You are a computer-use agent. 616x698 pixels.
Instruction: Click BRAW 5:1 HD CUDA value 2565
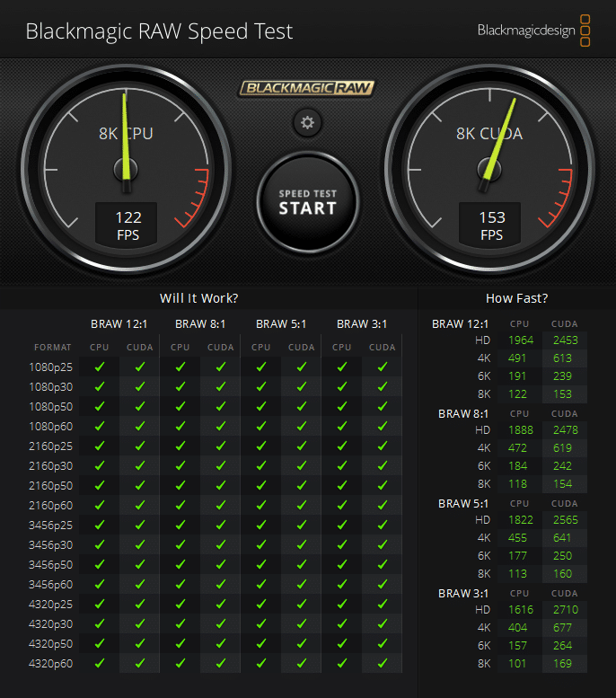click(x=565, y=519)
